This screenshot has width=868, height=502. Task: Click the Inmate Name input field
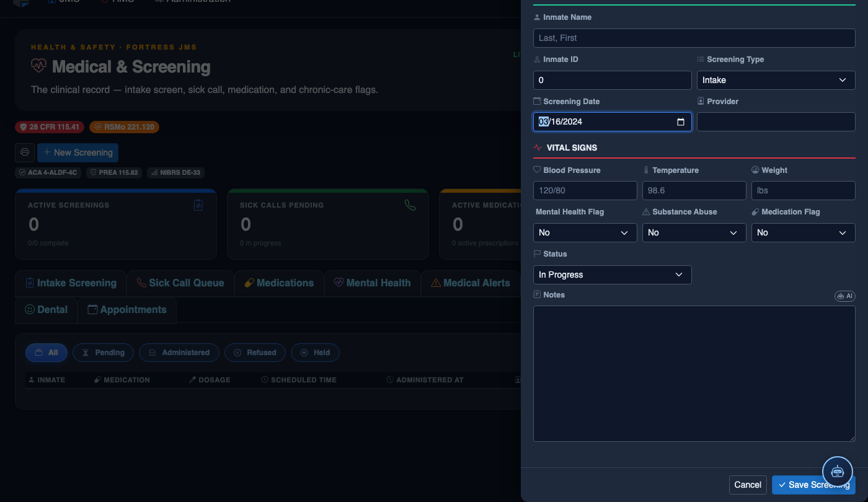click(694, 38)
